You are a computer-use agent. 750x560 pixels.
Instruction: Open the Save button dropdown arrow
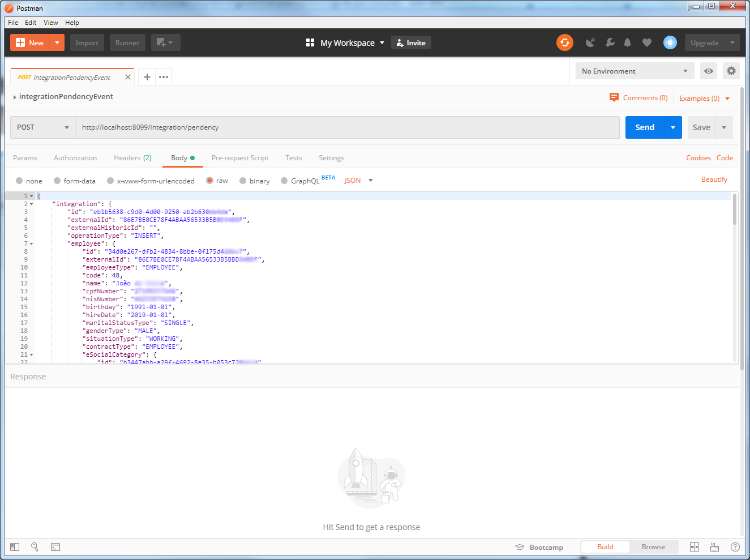(x=724, y=127)
